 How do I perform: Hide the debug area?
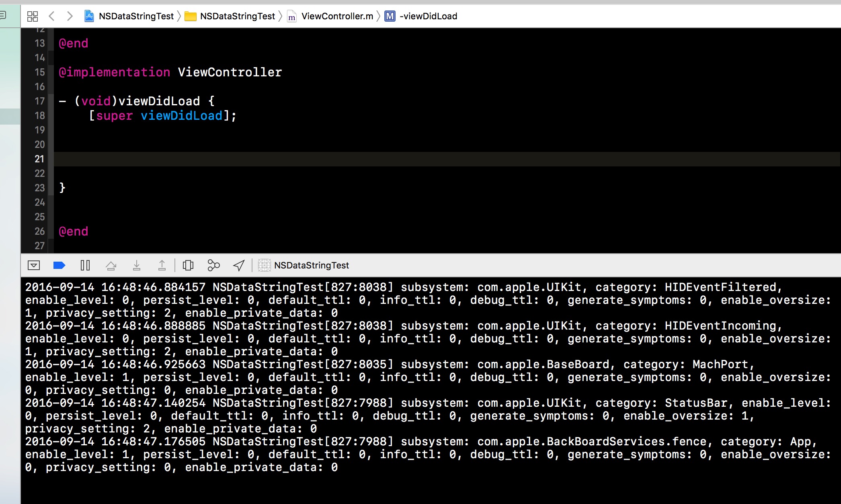point(34,265)
